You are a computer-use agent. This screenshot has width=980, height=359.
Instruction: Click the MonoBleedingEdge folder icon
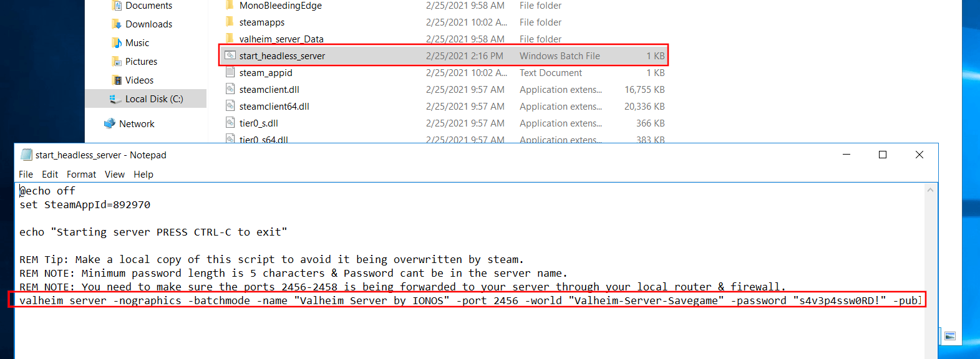coord(230,5)
